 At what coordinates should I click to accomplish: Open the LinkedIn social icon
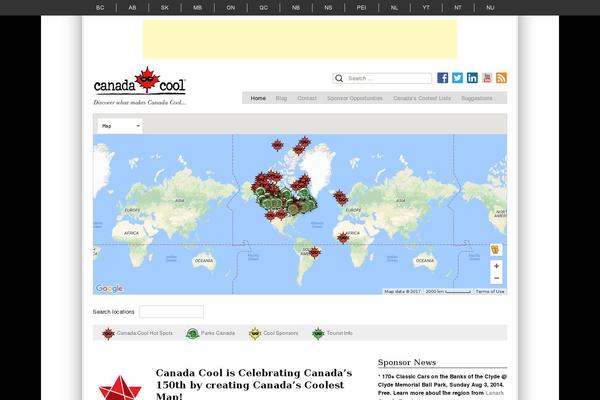coord(472,78)
